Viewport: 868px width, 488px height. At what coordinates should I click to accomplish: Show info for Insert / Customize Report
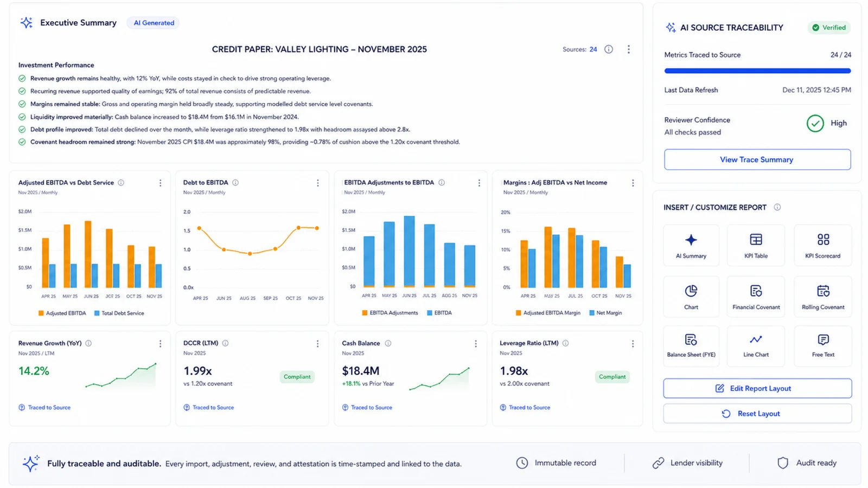(777, 207)
